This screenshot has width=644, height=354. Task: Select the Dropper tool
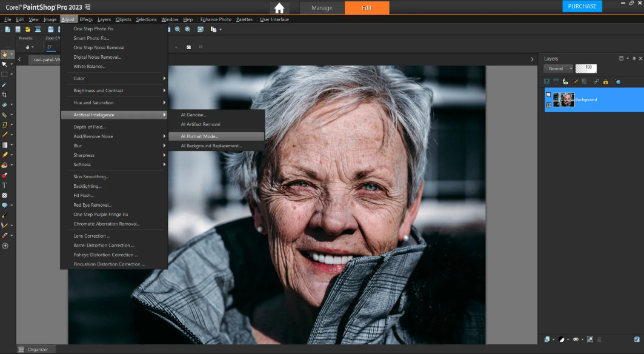coord(4,84)
